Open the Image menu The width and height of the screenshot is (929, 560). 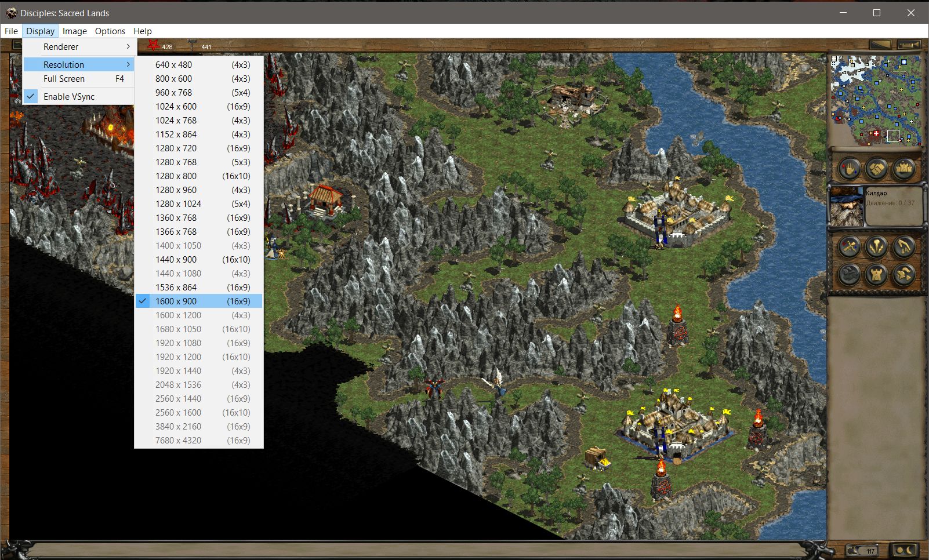[x=75, y=31]
